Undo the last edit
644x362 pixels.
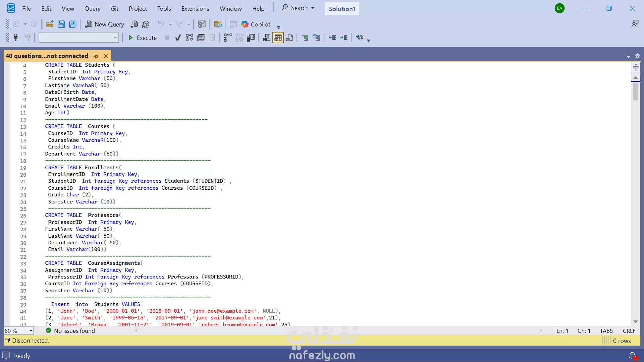pyautogui.click(x=161, y=24)
